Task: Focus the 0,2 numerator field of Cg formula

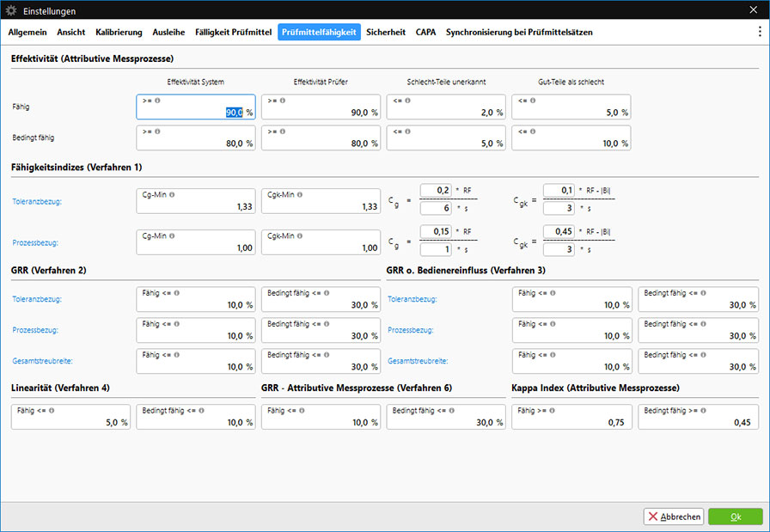Action: [437, 190]
